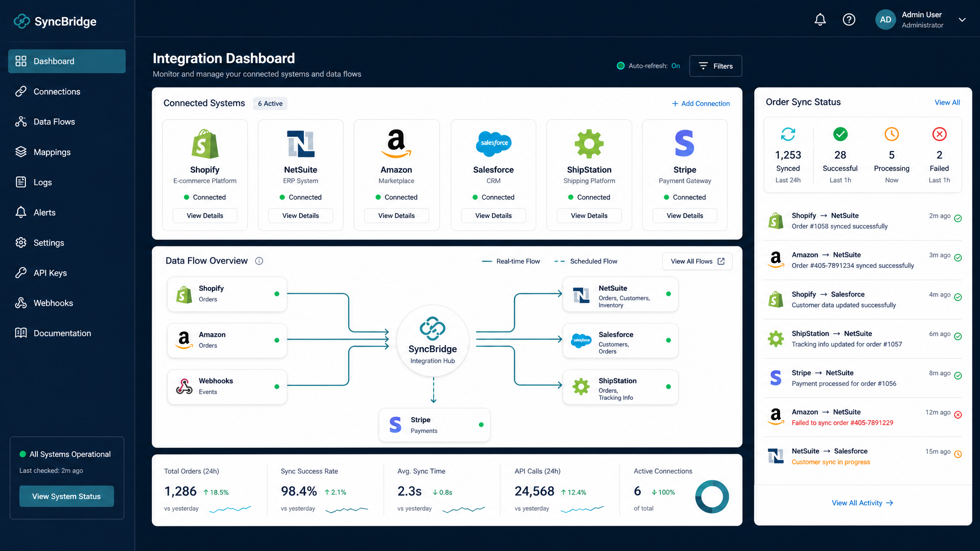Click the ShipStation gear logo card
980x551 pixels.
[x=589, y=143]
